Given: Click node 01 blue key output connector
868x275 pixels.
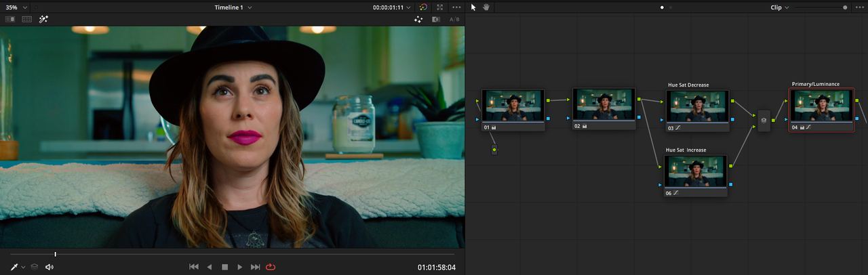Looking at the screenshot, I should click(547, 119).
